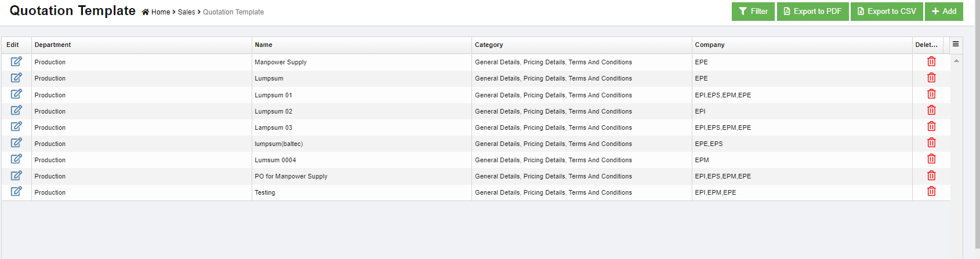Export the list to PDF

pos(812,12)
